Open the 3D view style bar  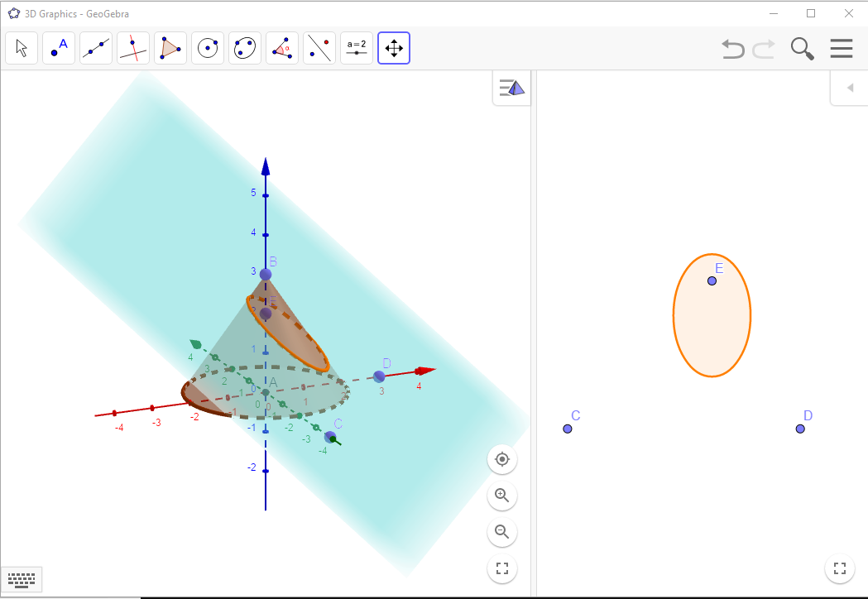click(511, 87)
